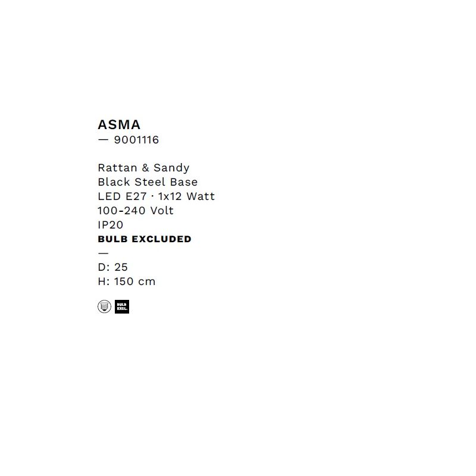Select the Rattan & Sandy text line
The image size is (476, 476).
point(143,168)
